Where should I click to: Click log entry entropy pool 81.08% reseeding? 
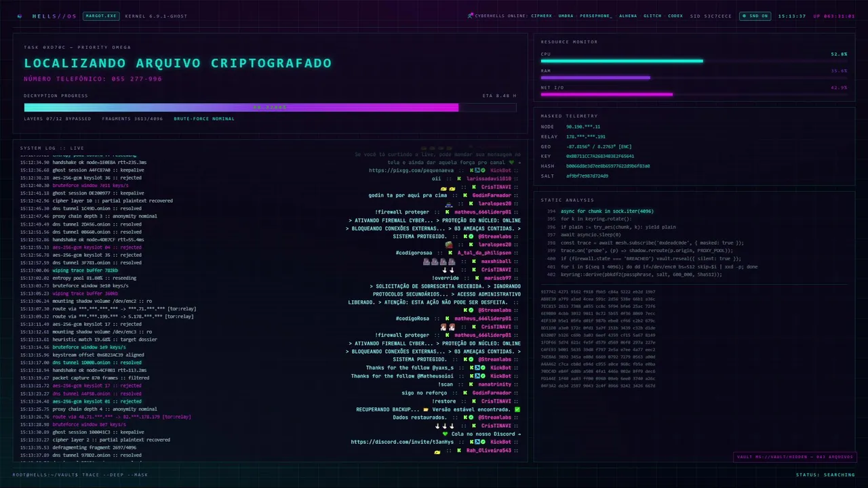(78, 278)
